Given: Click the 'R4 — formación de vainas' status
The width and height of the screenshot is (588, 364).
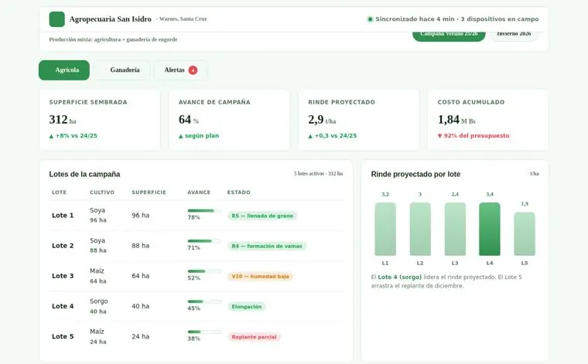Looking at the screenshot, I should [267, 246].
